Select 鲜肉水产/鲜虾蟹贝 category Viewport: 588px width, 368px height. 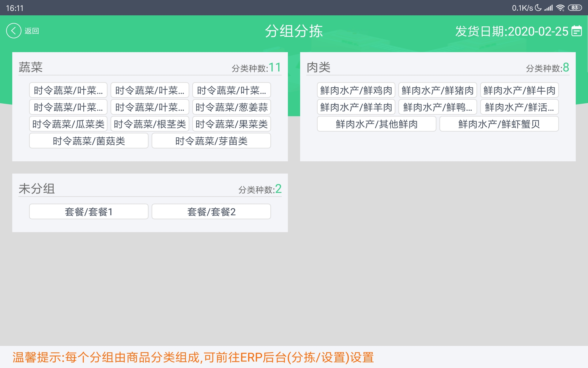click(x=499, y=124)
